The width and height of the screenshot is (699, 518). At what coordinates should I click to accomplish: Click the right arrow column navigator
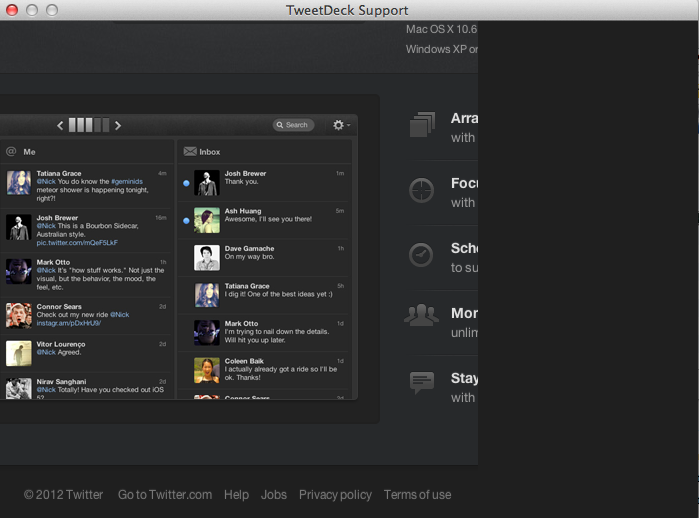(x=118, y=126)
